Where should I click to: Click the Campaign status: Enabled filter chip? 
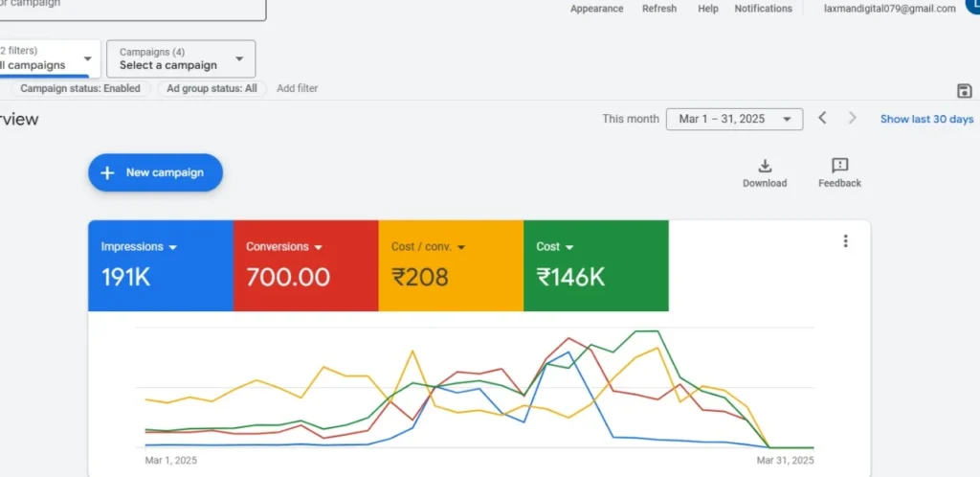pos(80,88)
